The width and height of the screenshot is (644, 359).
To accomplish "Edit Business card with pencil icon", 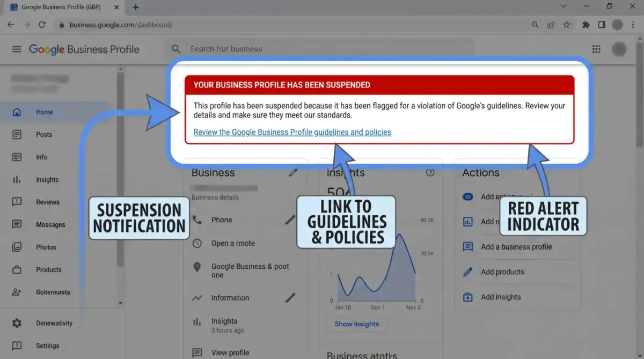I will click(x=293, y=173).
